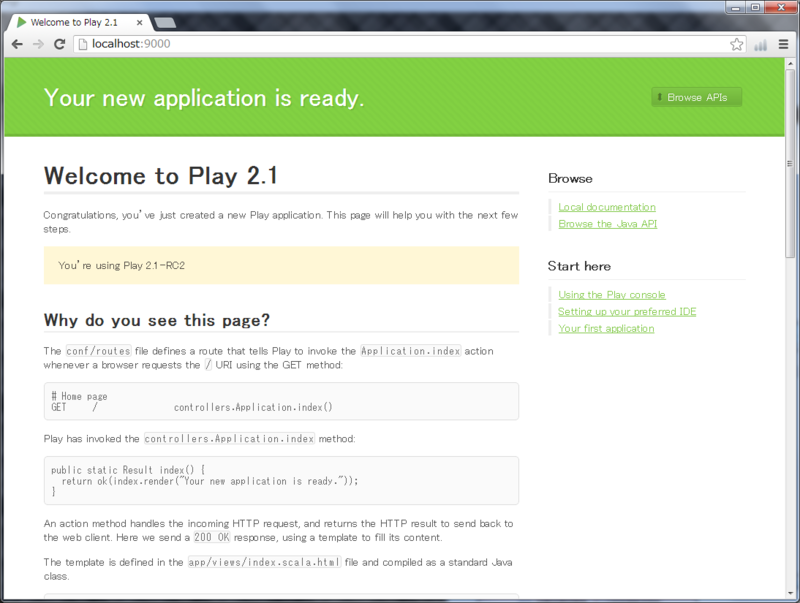Click the bar-chart extension icon
This screenshot has height=603, width=800.
[x=760, y=45]
